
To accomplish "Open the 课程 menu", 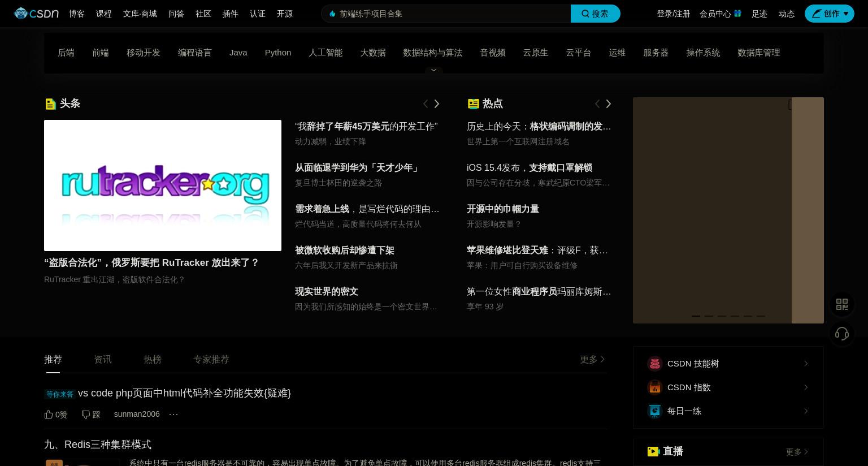I will pos(104,14).
